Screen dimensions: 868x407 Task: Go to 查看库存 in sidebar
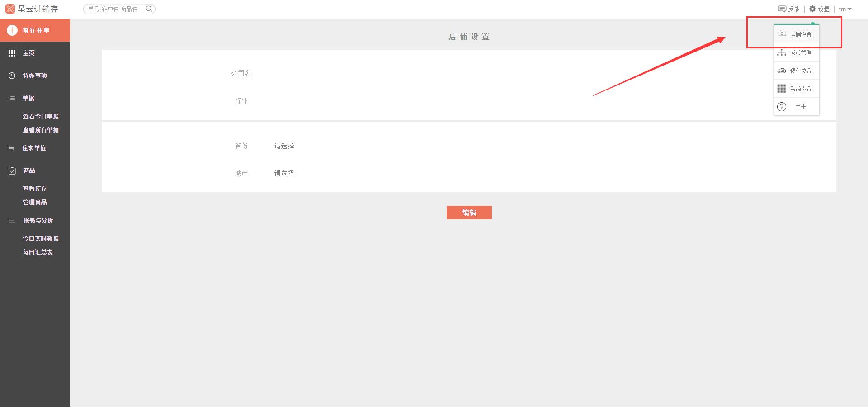pos(35,189)
